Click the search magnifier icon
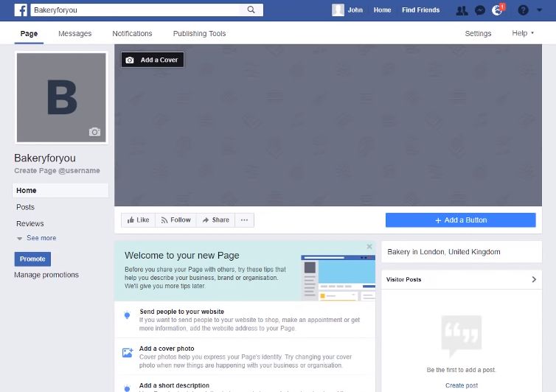Viewport: 556px width, 392px height. click(x=251, y=10)
